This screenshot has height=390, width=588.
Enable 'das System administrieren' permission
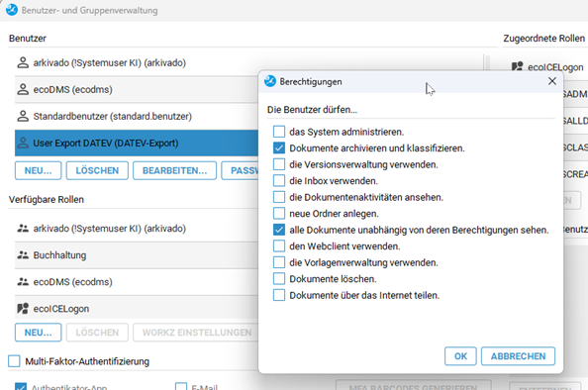279,132
